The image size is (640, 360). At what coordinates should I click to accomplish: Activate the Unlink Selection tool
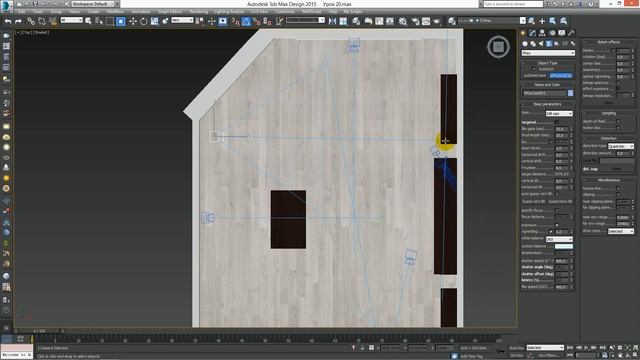(x=42, y=21)
